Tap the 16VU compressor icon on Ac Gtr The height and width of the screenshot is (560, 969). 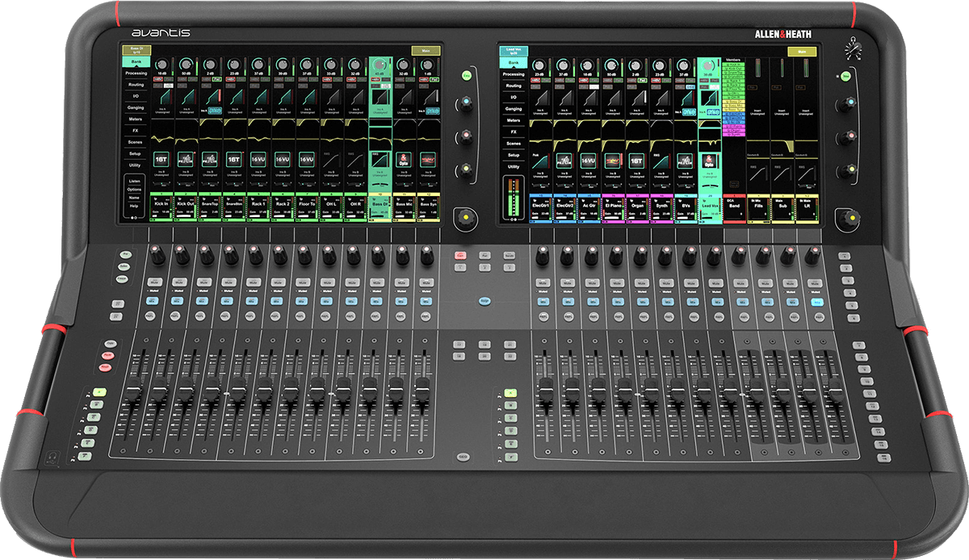(589, 161)
